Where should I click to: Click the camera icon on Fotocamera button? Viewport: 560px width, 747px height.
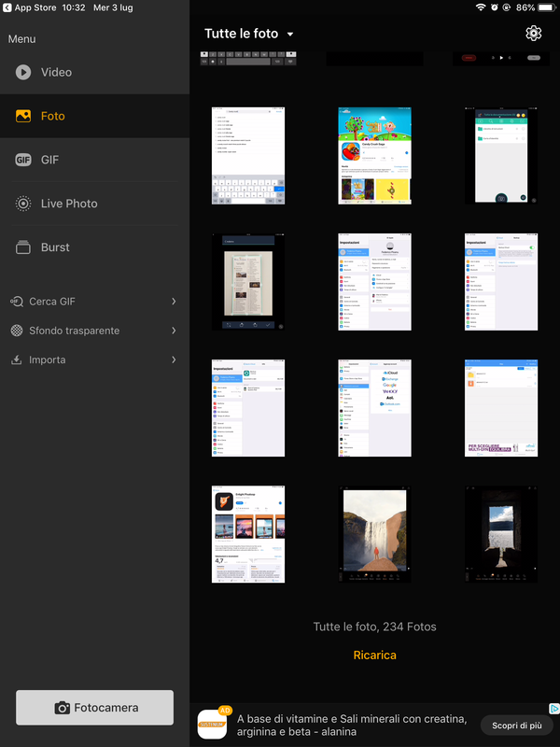pos(62,708)
